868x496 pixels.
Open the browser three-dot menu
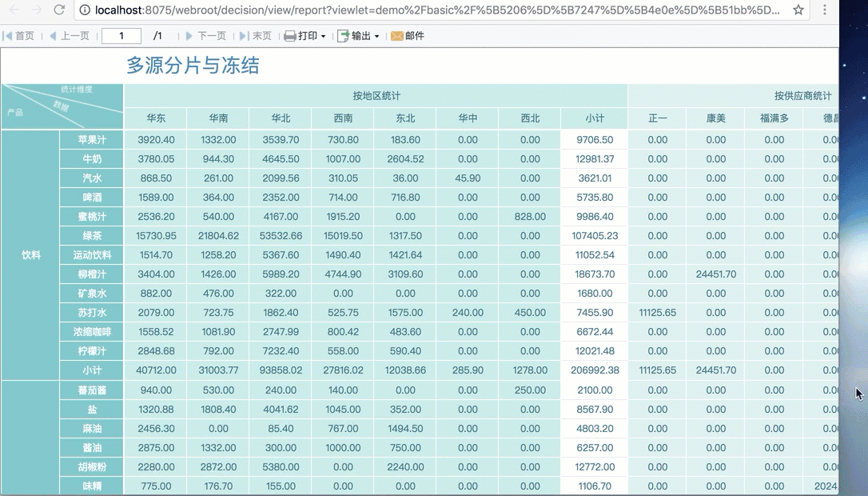(x=824, y=10)
